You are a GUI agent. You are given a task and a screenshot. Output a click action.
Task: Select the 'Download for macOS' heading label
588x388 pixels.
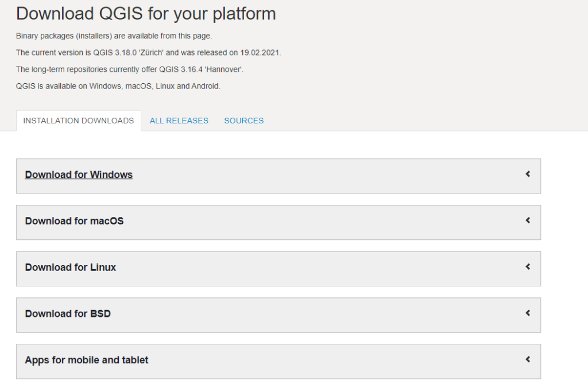74,221
